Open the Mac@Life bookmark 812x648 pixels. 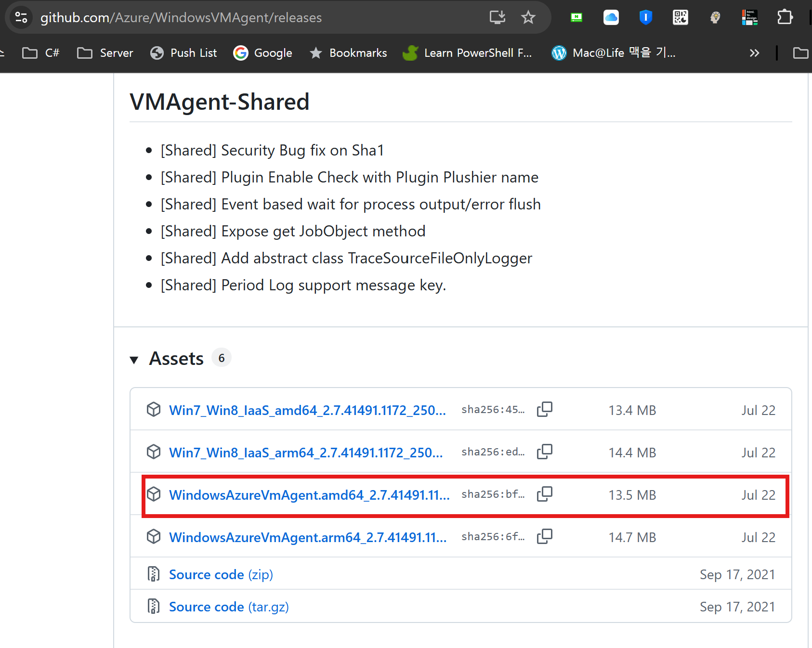[614, 53]
